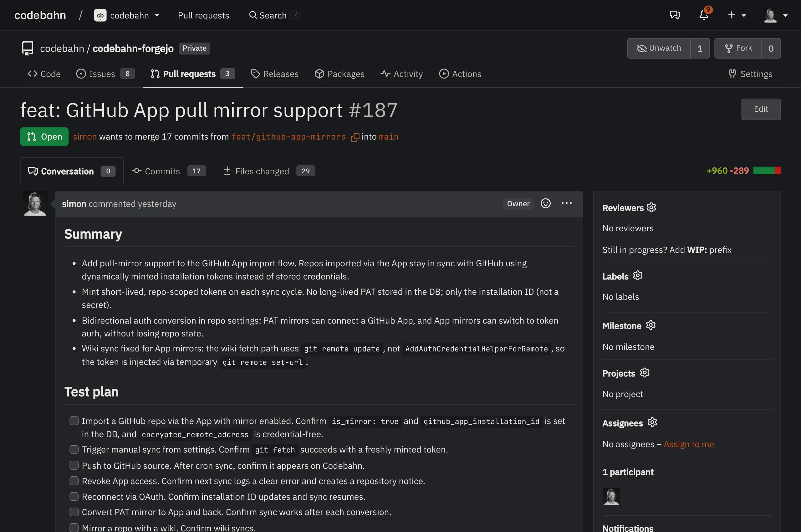Open the main target branch link
The height and width of the screenshot is (532, 801).
[389, 136]
